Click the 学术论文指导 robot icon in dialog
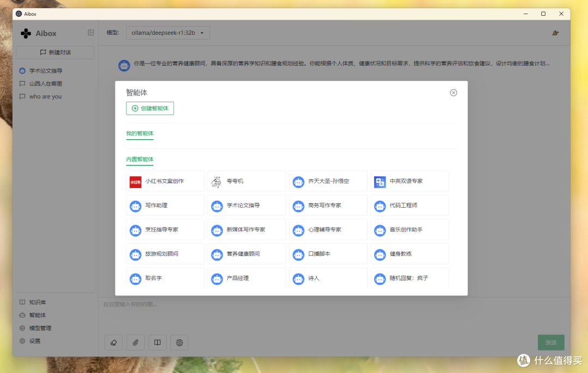Viewport: 588px width, 373px height. 217,206
